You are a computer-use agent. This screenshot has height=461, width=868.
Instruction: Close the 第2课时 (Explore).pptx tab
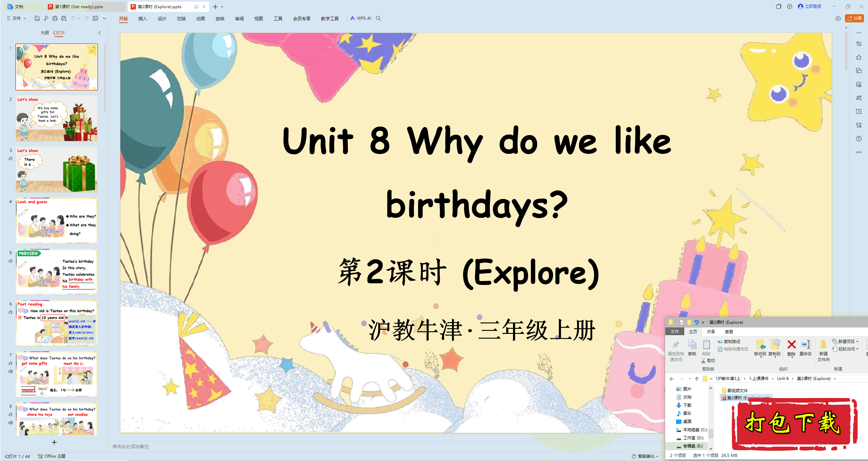(x=204, y=6)
